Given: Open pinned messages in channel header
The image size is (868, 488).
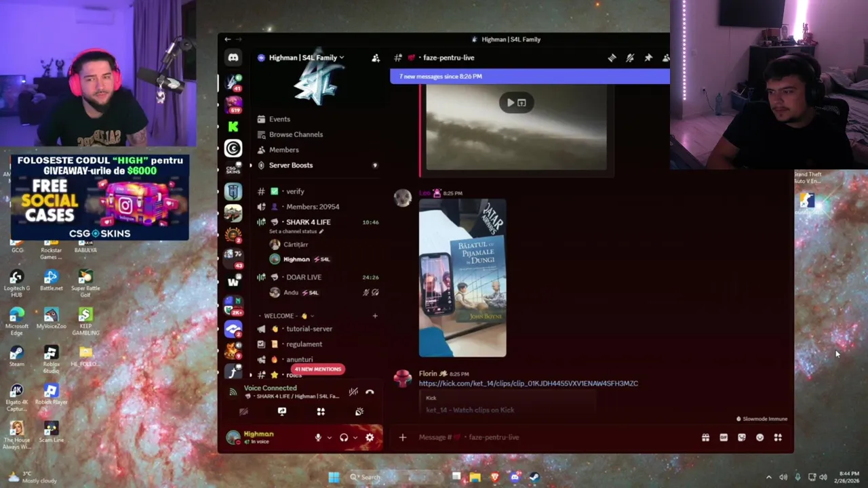Looking at the screenshot, I should [648, 58].
